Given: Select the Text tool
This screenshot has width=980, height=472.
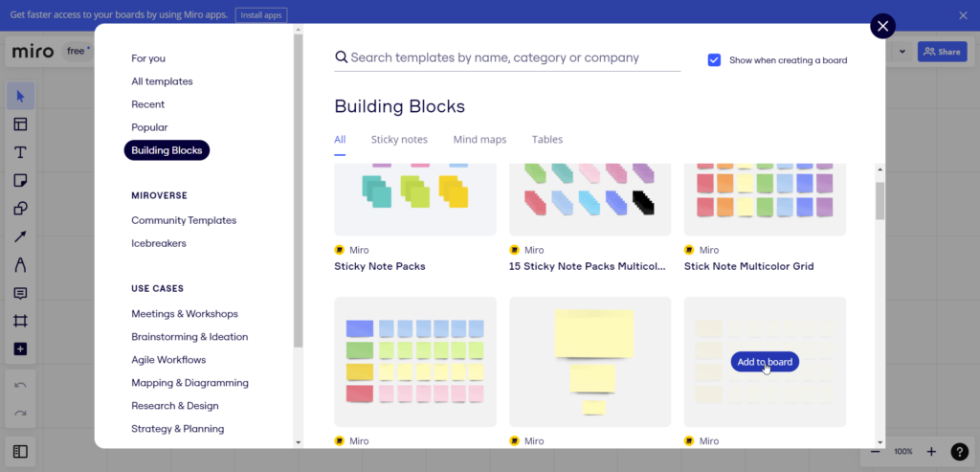Looking at the screenshot, I should pos(21,152).
